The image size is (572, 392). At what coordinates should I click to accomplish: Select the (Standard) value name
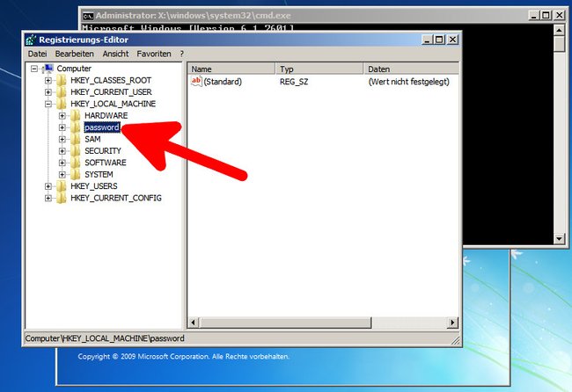pos(223,82)
